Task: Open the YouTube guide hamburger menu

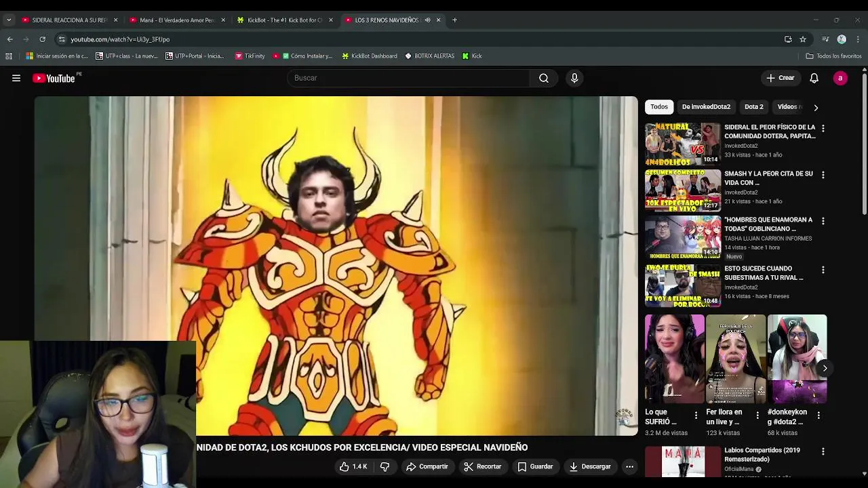Action: pyautogui.click(x=16, y=78)
